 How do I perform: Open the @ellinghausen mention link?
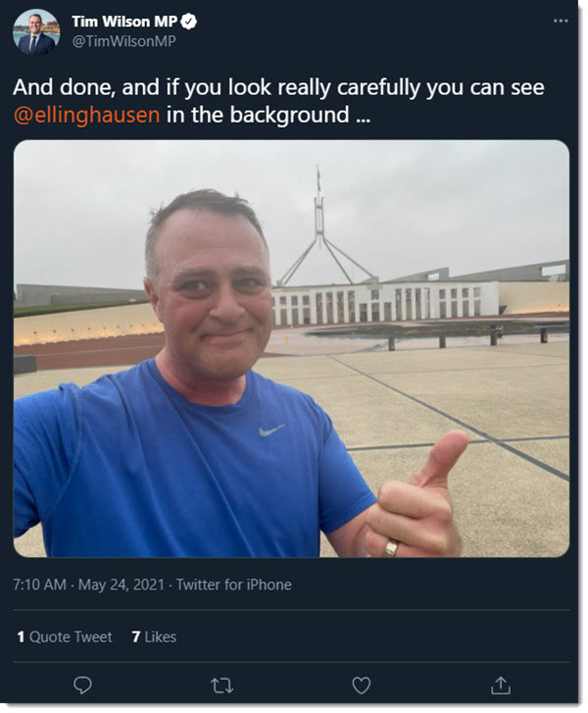(x=86, y=115)
